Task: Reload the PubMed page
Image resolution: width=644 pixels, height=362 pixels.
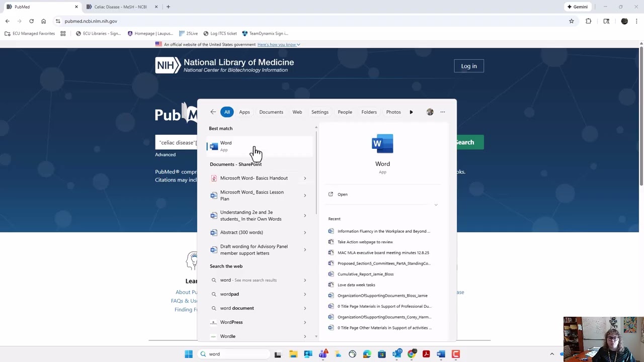Action: [31, 21]
